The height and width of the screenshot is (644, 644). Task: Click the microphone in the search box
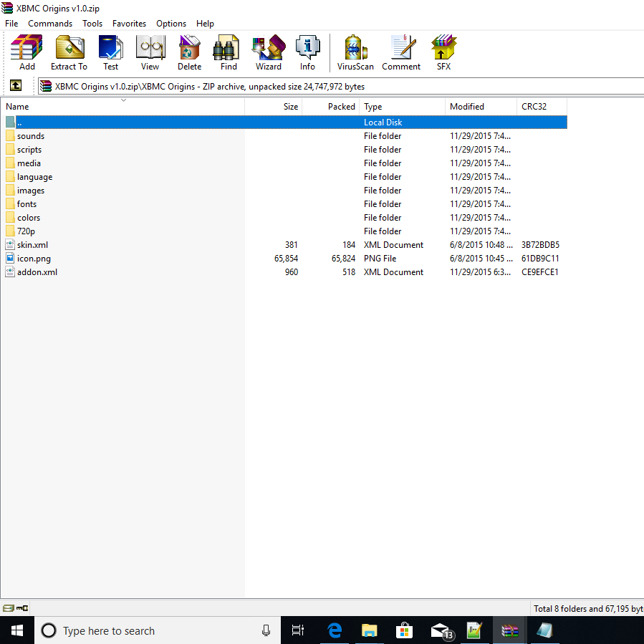click(x=266, y=630)
